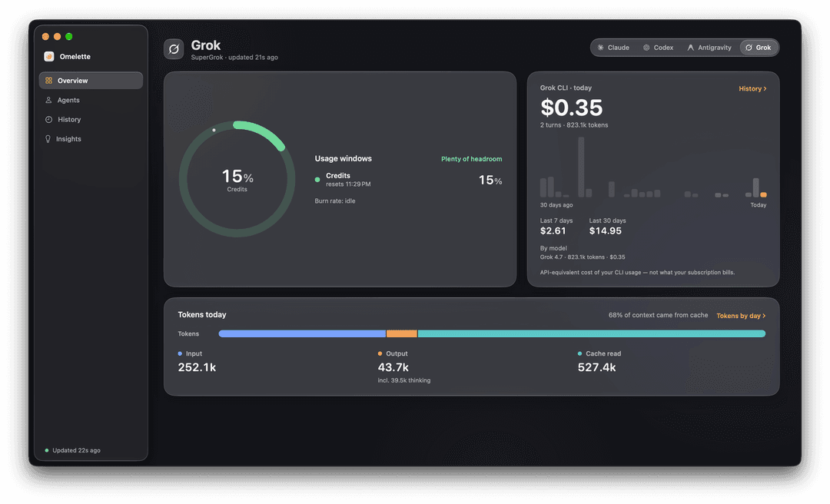
Task: Click the Codex icon in provider switcher
Action: pos(646,48)
